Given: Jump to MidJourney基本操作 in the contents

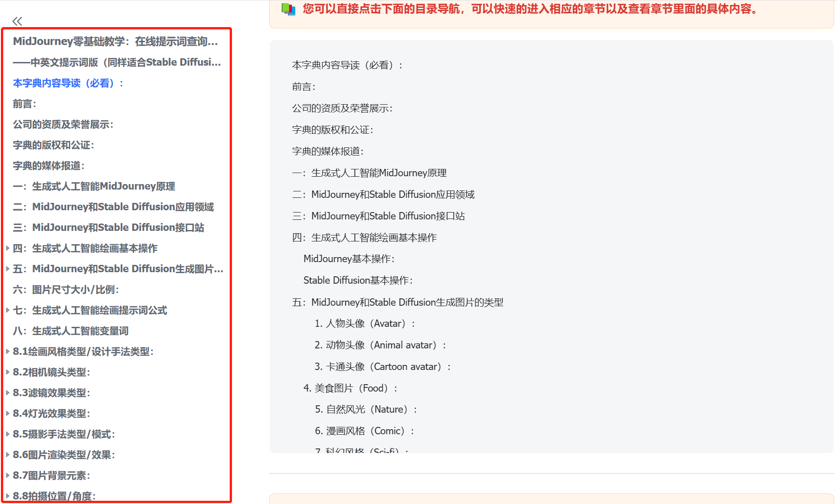Looking at the screenshot, I should 349,259.
